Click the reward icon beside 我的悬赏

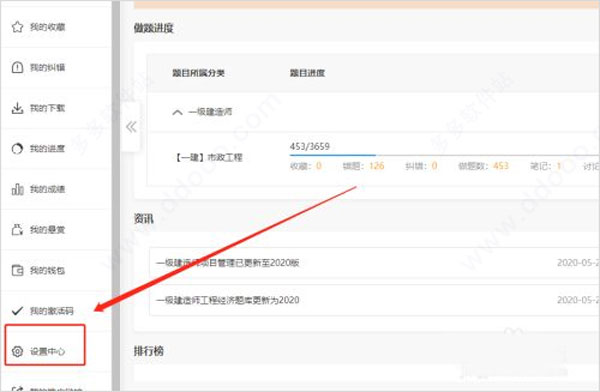pyautogui.click(x=17, y=230)
